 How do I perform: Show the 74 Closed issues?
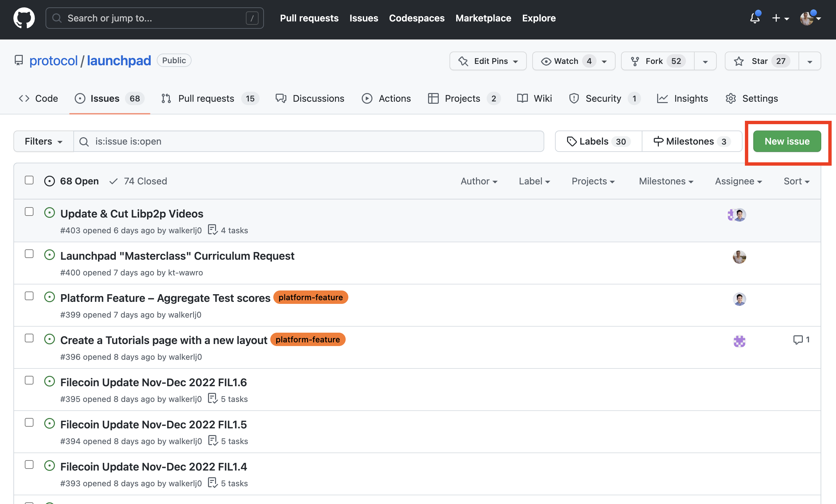[138, 181]
